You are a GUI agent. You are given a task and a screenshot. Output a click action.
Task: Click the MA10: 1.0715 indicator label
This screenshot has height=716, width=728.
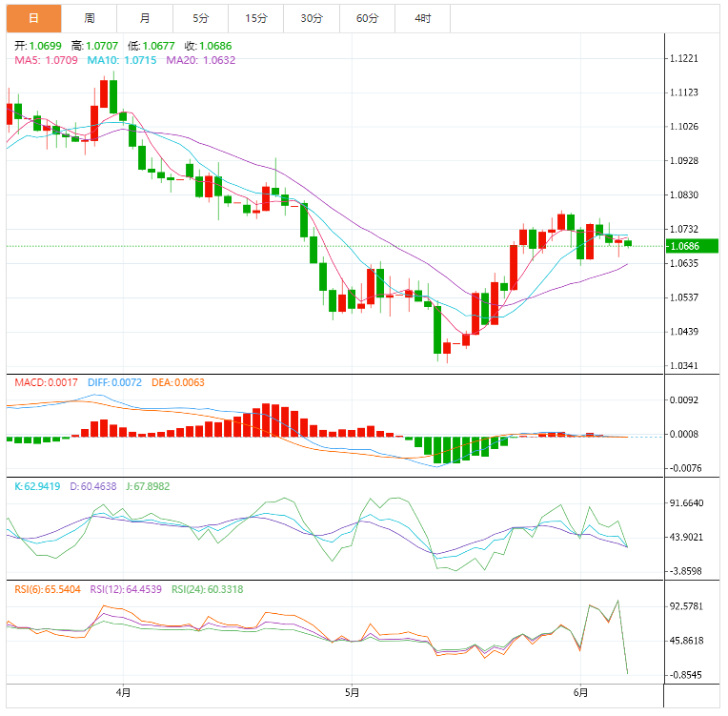(122, 60)
